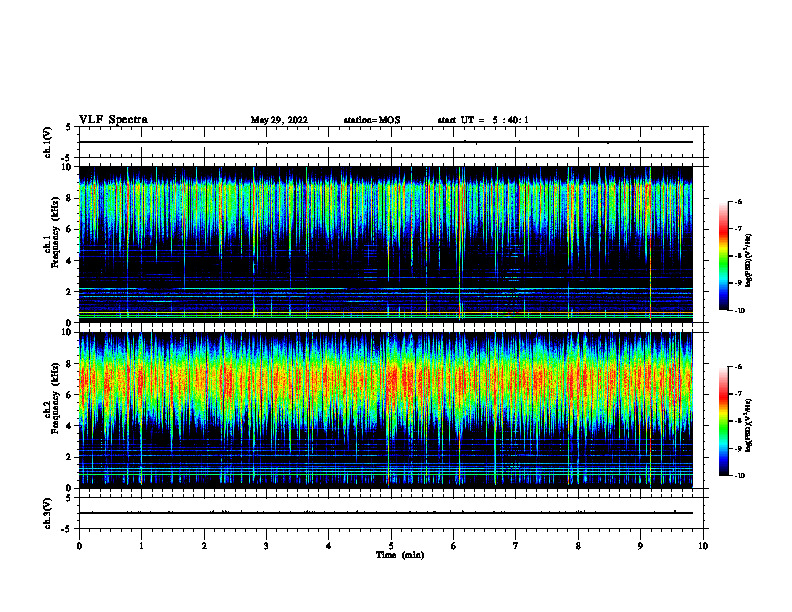
Task: Click the time axis tick label '10'
Action: point(703,546)
